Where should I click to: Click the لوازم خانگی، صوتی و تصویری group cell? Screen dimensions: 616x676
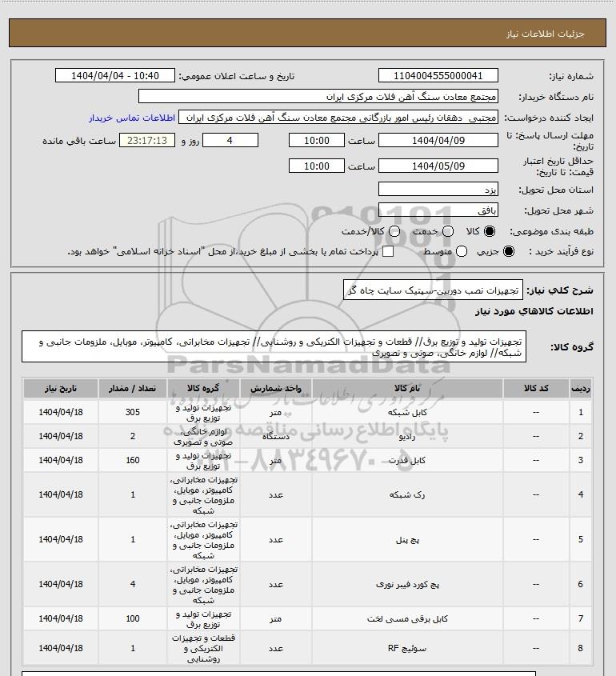point(203,436)
